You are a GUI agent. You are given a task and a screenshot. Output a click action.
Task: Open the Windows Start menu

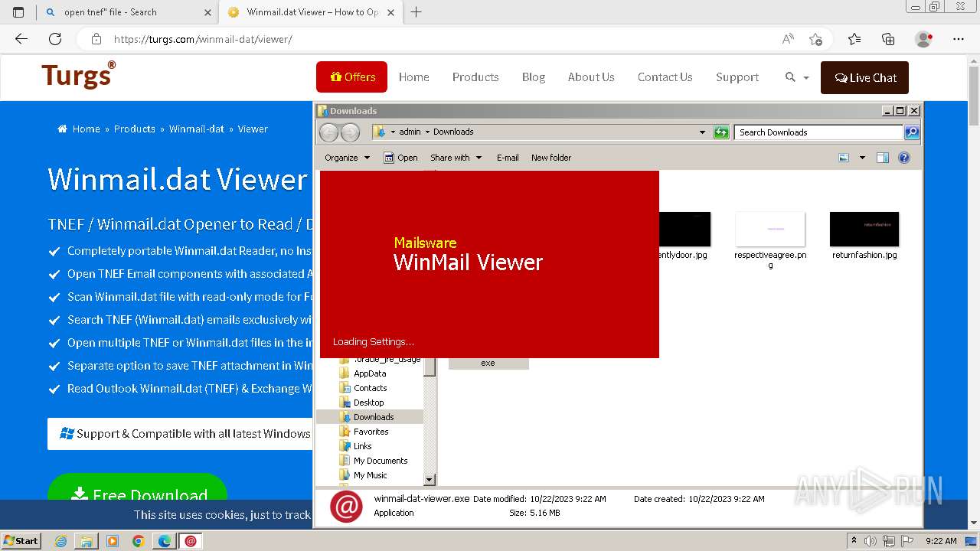click(21, 540)
